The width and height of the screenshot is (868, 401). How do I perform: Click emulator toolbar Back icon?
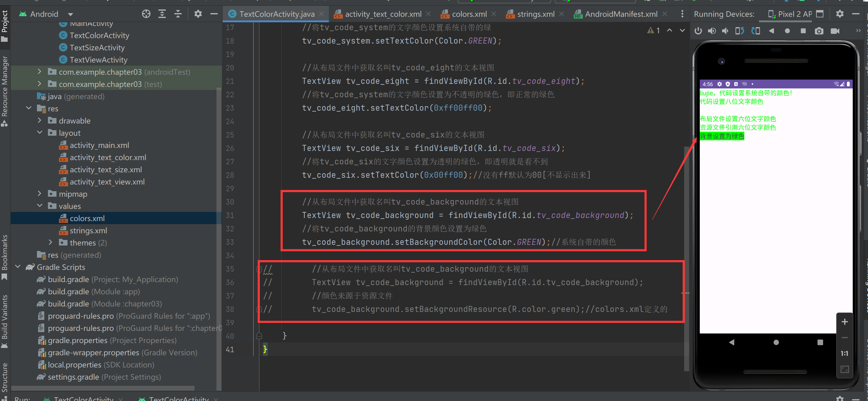[x=771, y=31]
